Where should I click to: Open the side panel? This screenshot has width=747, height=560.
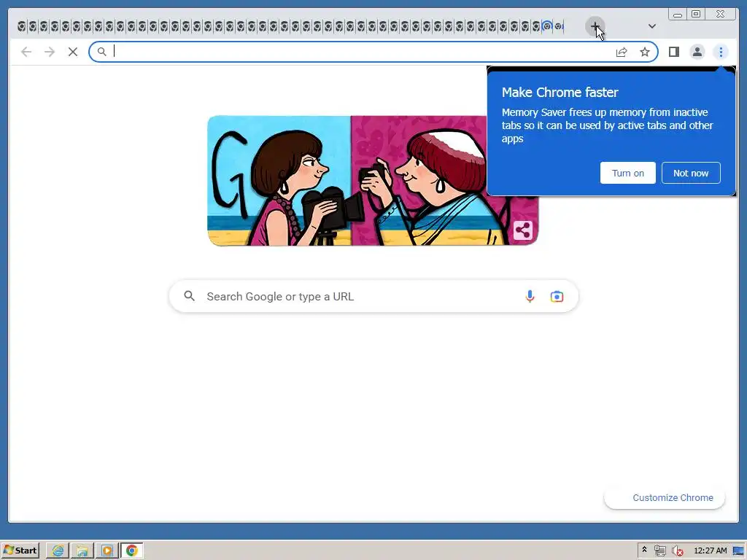point(673,52)
